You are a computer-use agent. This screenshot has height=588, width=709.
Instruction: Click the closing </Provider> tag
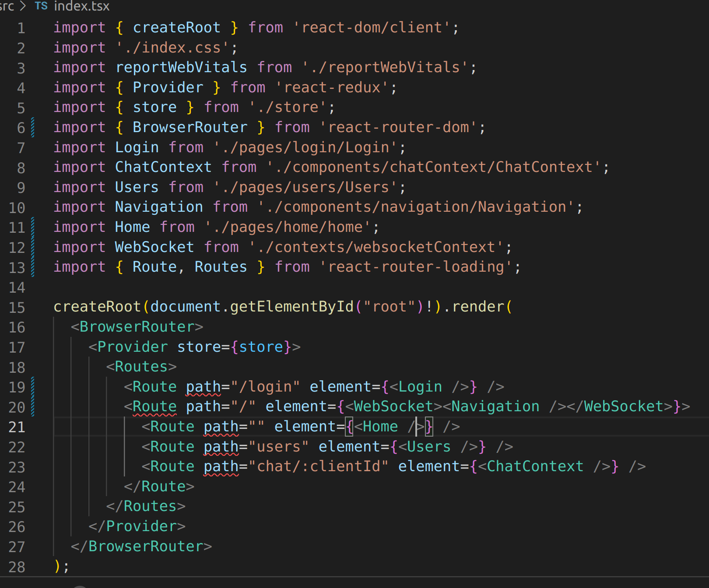[137, 526]
